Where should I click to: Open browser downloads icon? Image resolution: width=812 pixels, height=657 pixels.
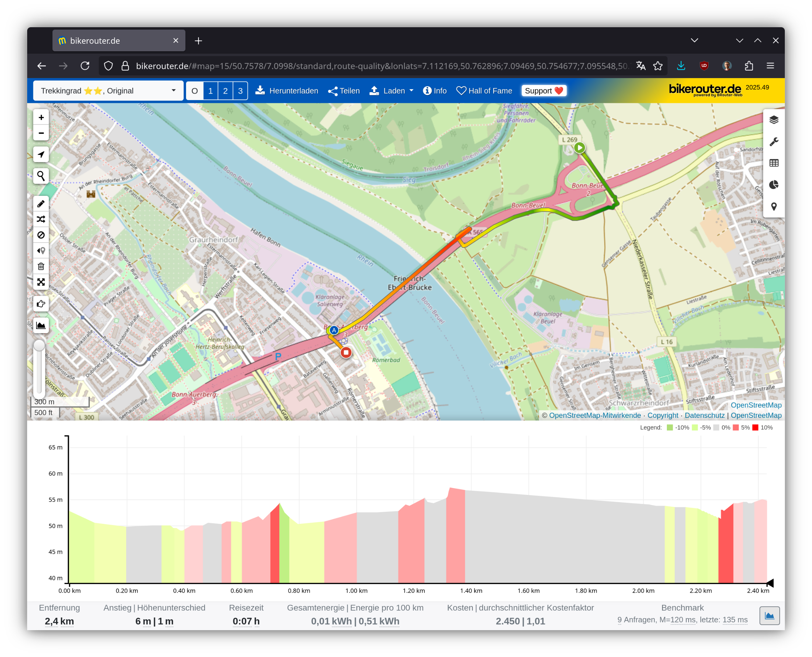coord(681,66)
